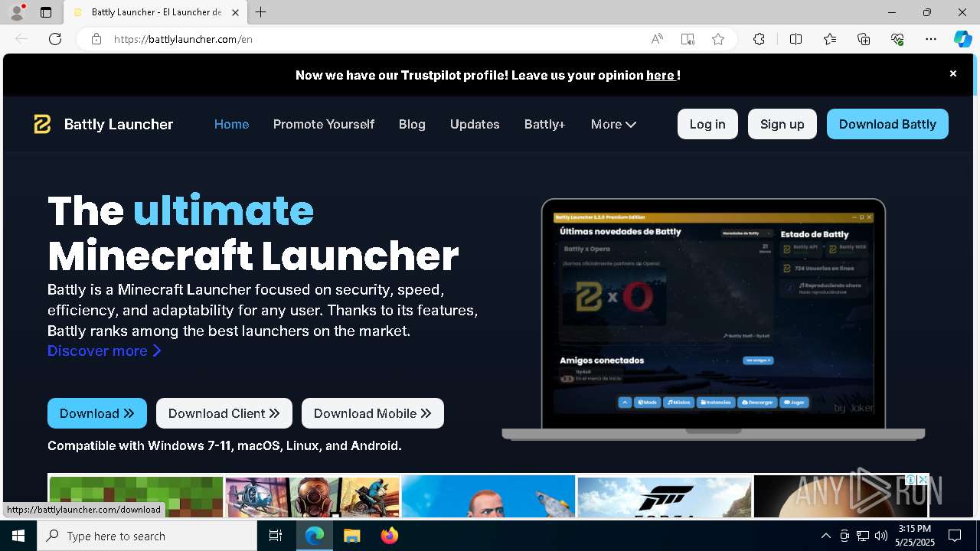This screenshot has height=551, width=980.
Task: Close the Battly Launcher browser tab
Action: pos(235,12)
